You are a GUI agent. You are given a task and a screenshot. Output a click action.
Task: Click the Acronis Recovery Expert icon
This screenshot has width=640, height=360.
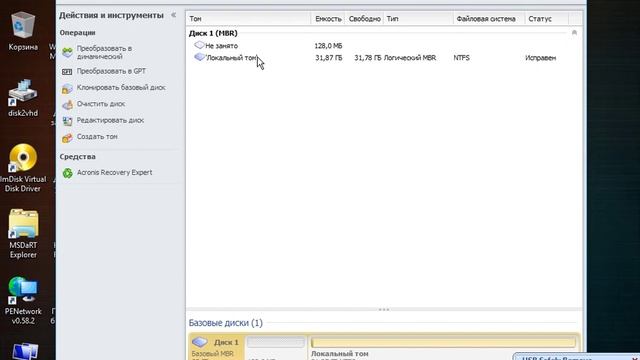click(67, 173)
